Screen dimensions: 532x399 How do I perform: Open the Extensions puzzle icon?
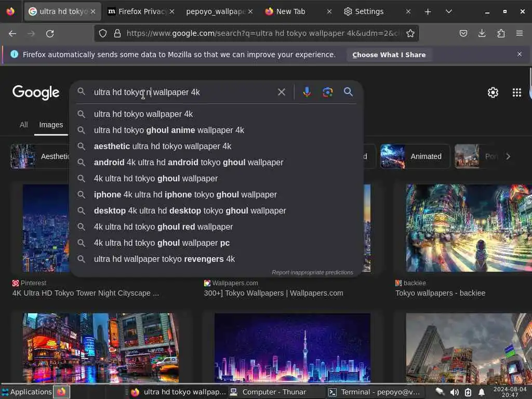501,33
